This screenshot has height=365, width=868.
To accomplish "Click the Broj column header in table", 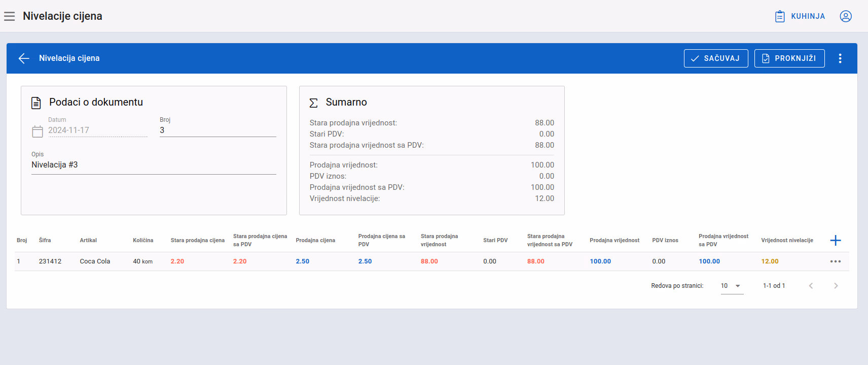I will click(22, 240).
